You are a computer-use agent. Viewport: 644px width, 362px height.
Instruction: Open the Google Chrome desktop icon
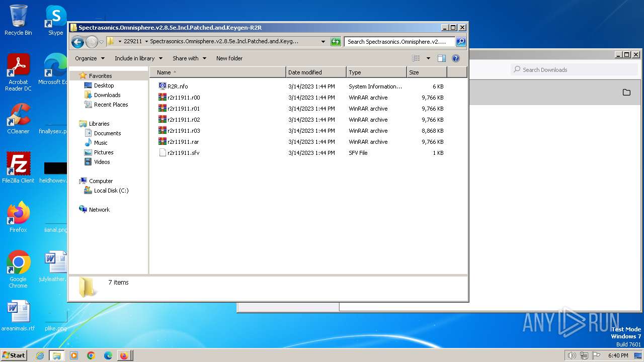pyautogui.click(x=18, y=269)
